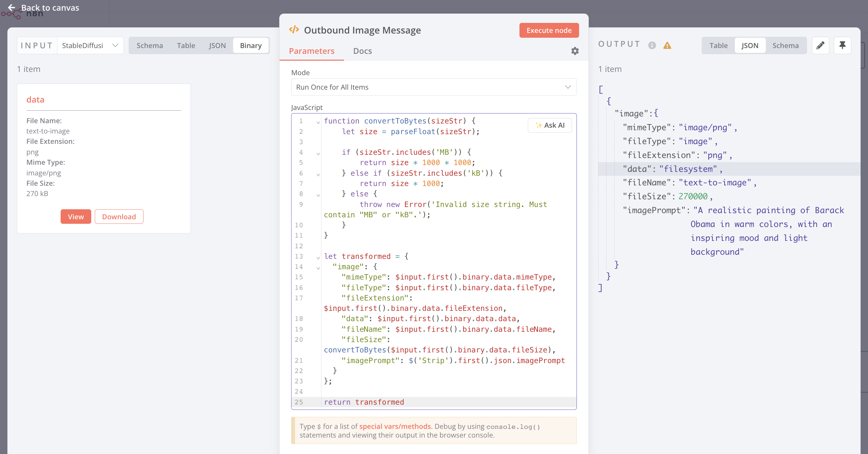Open the Docs tab

coord(362,51)
